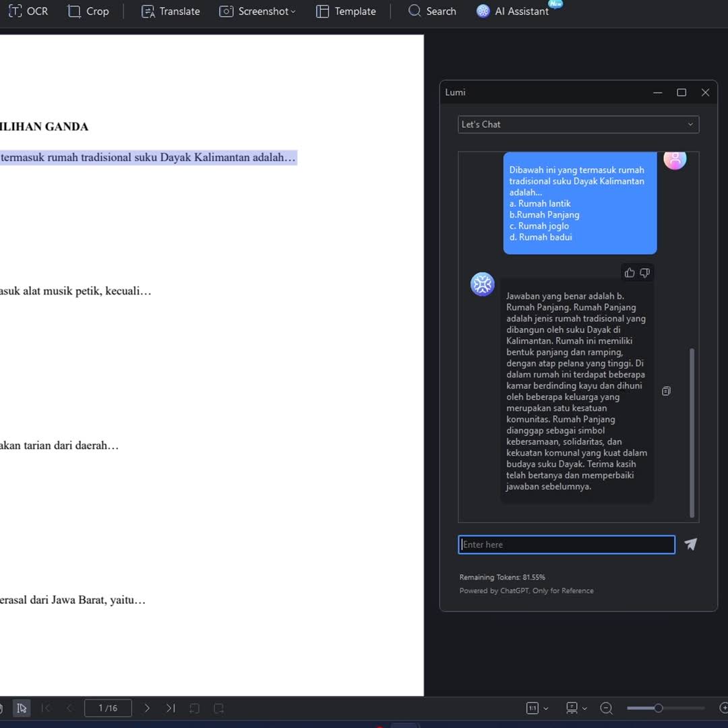This screenshot has width=728, height=728.
Task: Open the Screenshot dropdown menu
Action: [x=258, y=11]
